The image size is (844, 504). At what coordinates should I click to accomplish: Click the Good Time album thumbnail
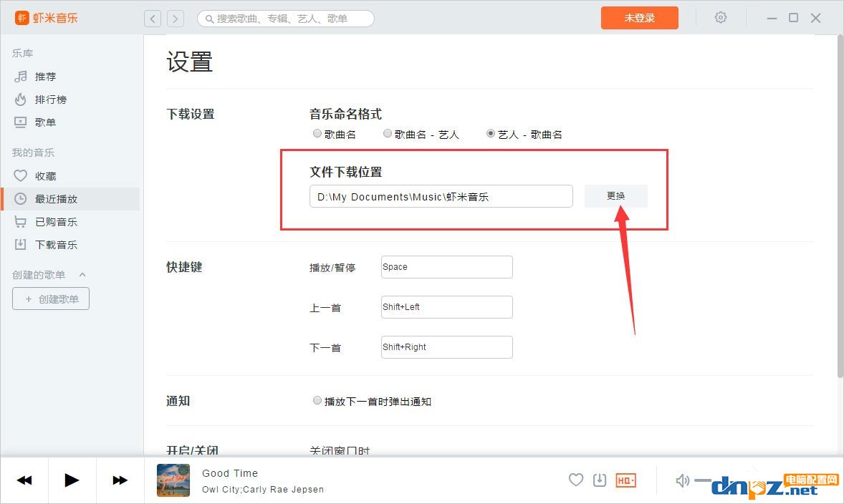click(173, 480)
